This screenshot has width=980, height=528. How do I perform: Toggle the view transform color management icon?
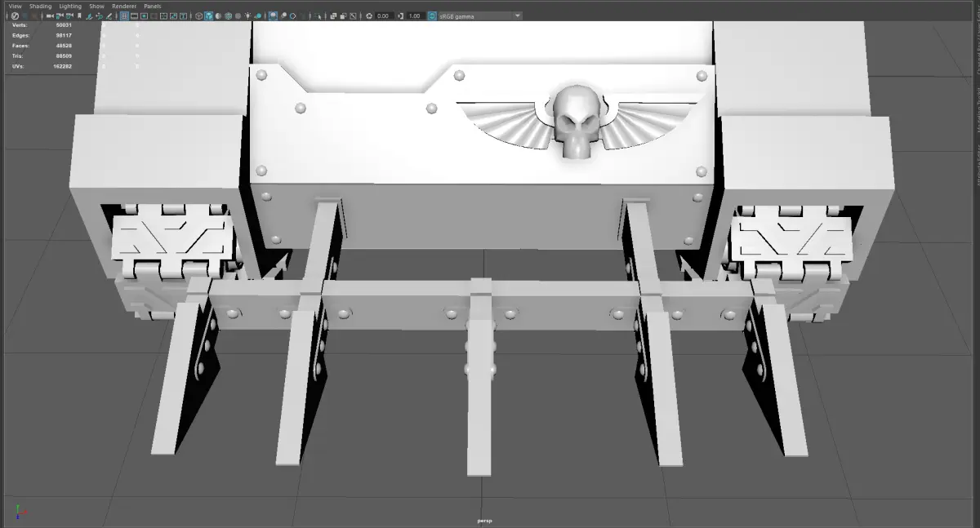[432, 16]
